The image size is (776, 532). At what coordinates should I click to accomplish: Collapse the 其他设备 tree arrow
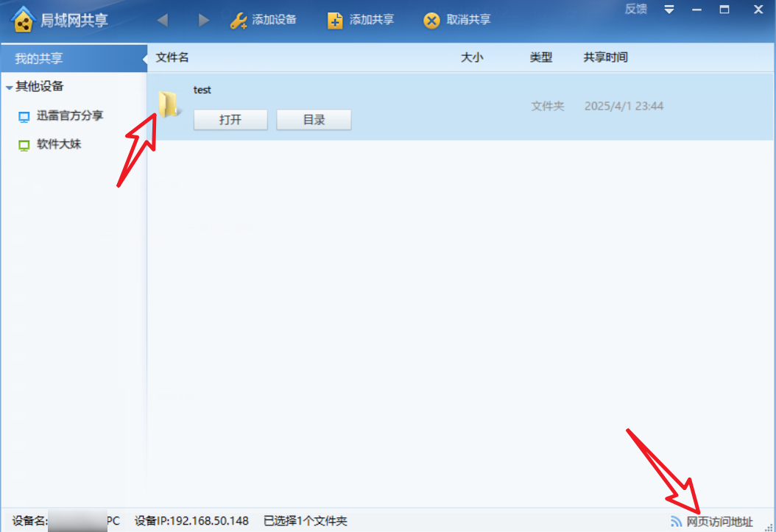9,88
